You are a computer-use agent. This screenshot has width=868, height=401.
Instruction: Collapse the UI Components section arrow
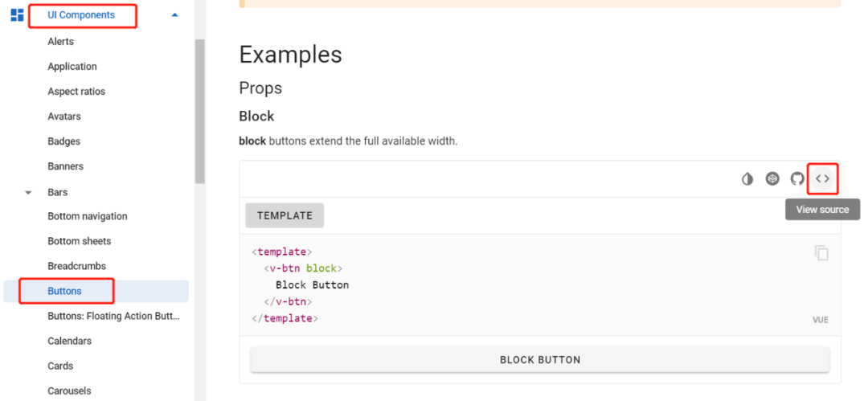point(175,15)
